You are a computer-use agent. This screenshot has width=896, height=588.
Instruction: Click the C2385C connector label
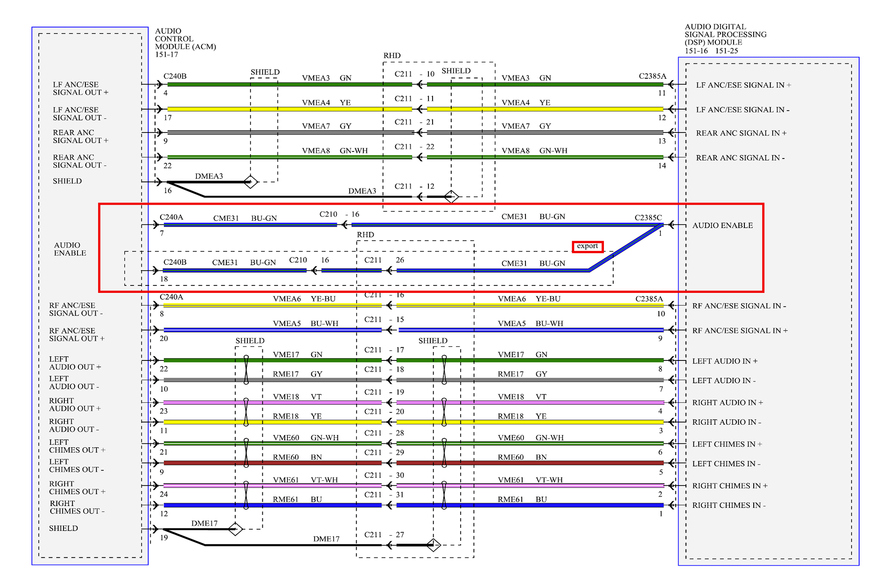(648, 218)
